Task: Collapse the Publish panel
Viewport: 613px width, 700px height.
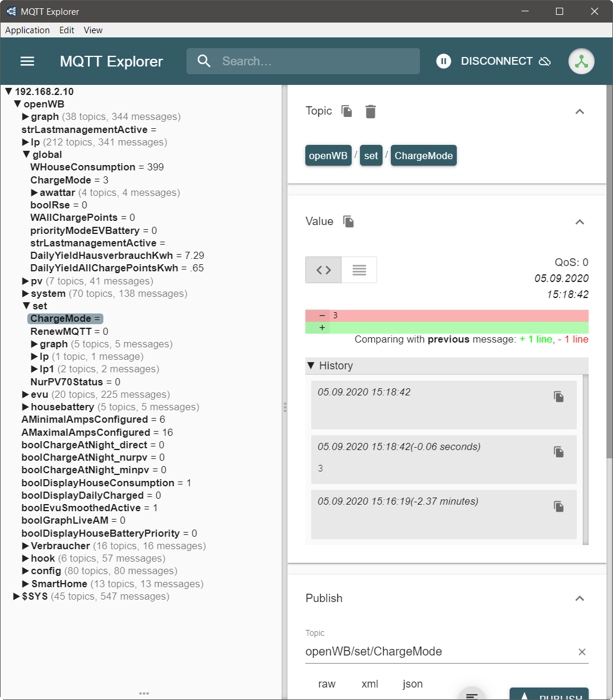Action: [x=580, y=598]
